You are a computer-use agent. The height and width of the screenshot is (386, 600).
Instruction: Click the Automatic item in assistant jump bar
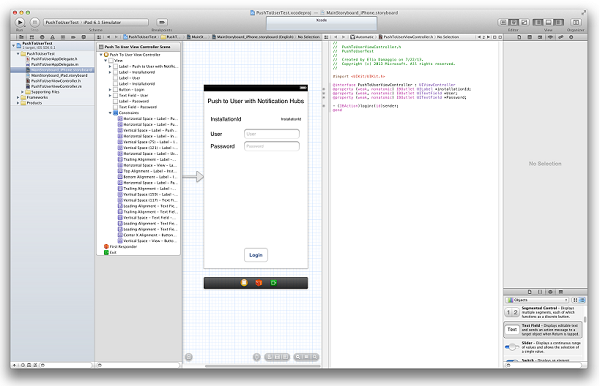click(x=362, y=37)
